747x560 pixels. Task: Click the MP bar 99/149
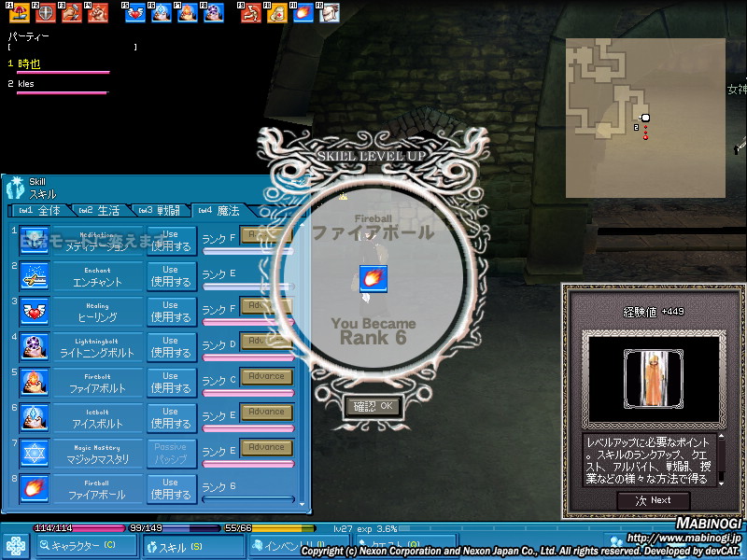(175, 528)
